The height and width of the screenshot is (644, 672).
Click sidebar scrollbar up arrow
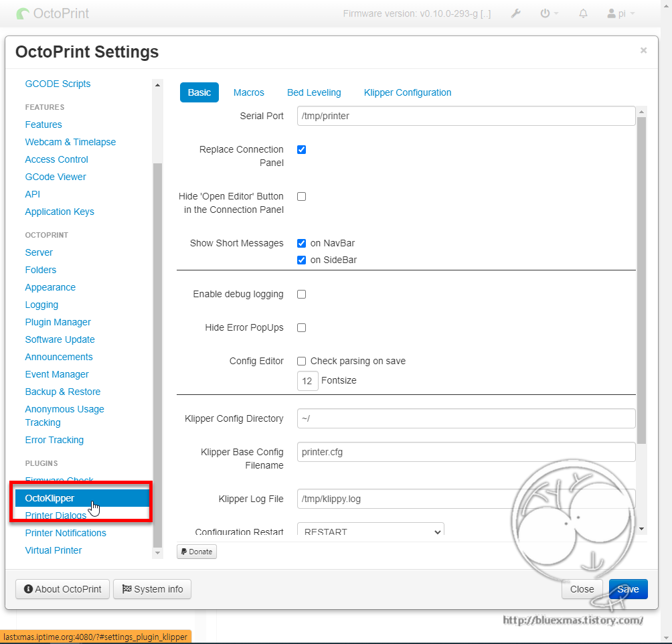158,85
